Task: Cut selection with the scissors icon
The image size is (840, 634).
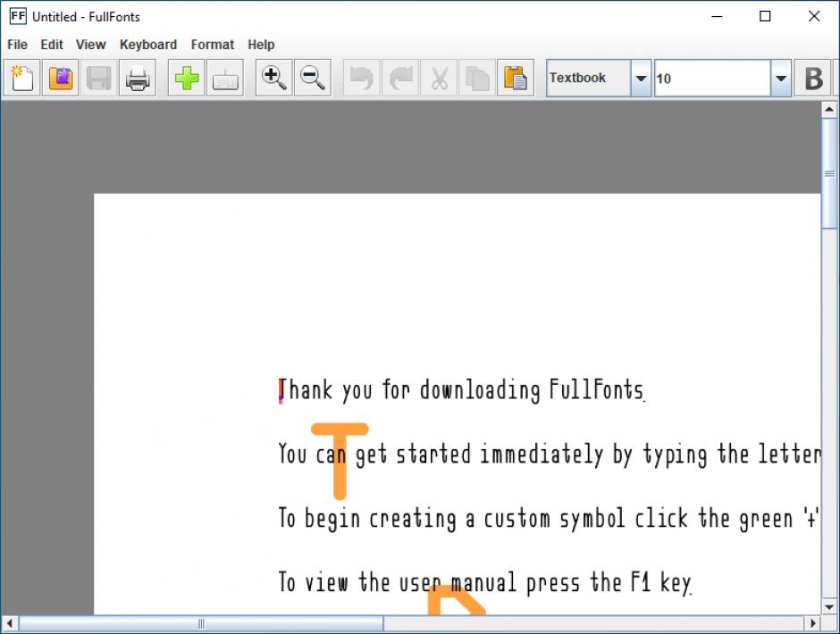Action: tap(439, 79)
